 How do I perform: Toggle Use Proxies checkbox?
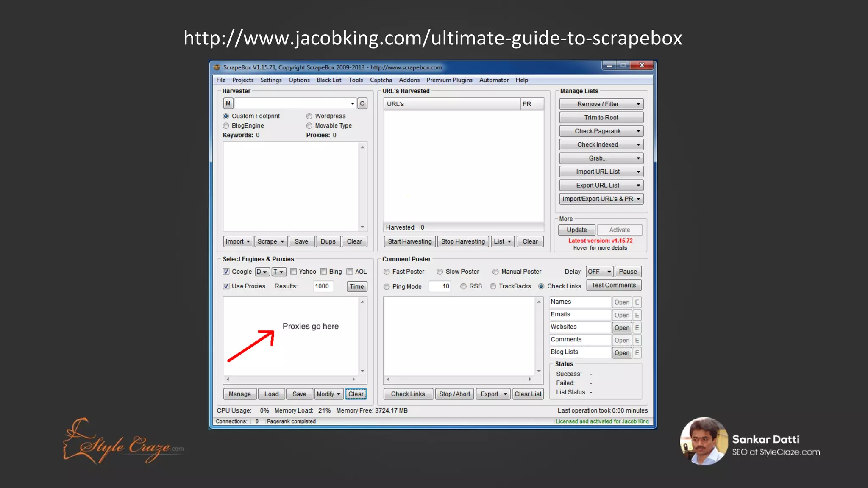(226, 286)
